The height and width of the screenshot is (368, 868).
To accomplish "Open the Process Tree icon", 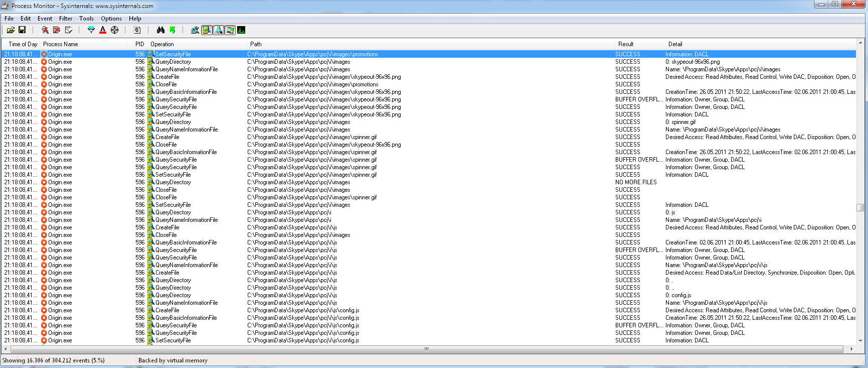I will (x=137, y=30).
